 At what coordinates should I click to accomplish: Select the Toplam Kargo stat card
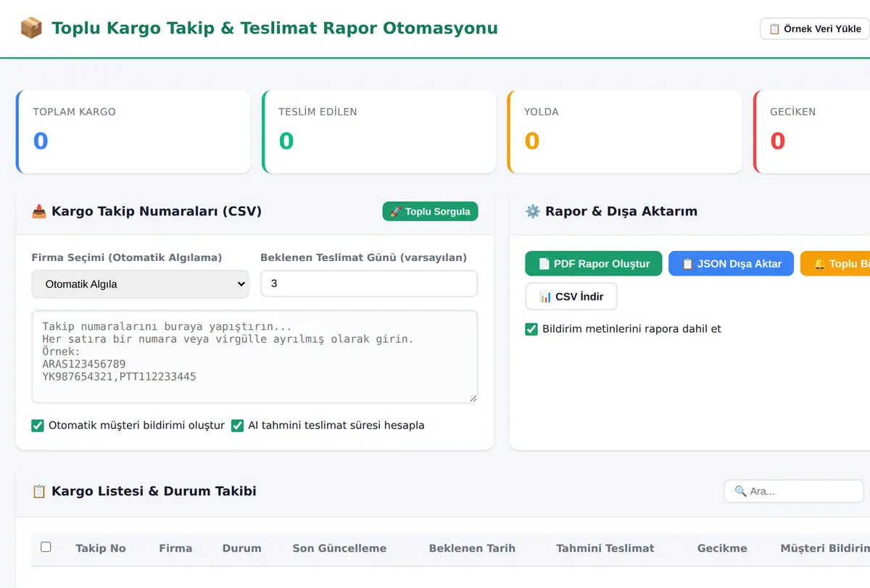(133, 132)
